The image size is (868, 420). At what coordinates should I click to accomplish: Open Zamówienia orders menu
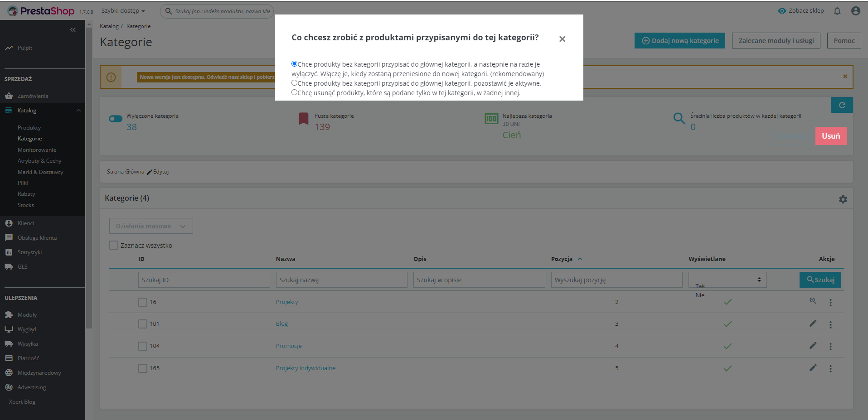tap(33, 96)
